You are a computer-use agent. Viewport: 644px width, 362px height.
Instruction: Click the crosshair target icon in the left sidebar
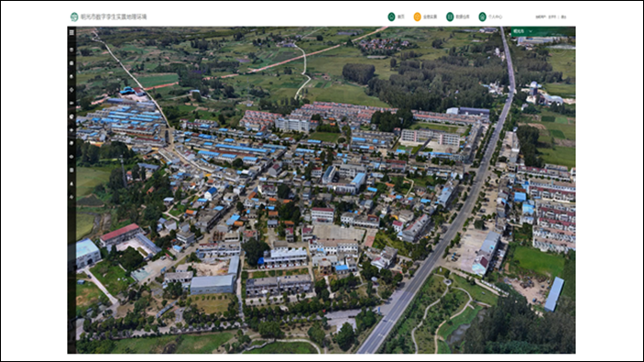(72, 89)
